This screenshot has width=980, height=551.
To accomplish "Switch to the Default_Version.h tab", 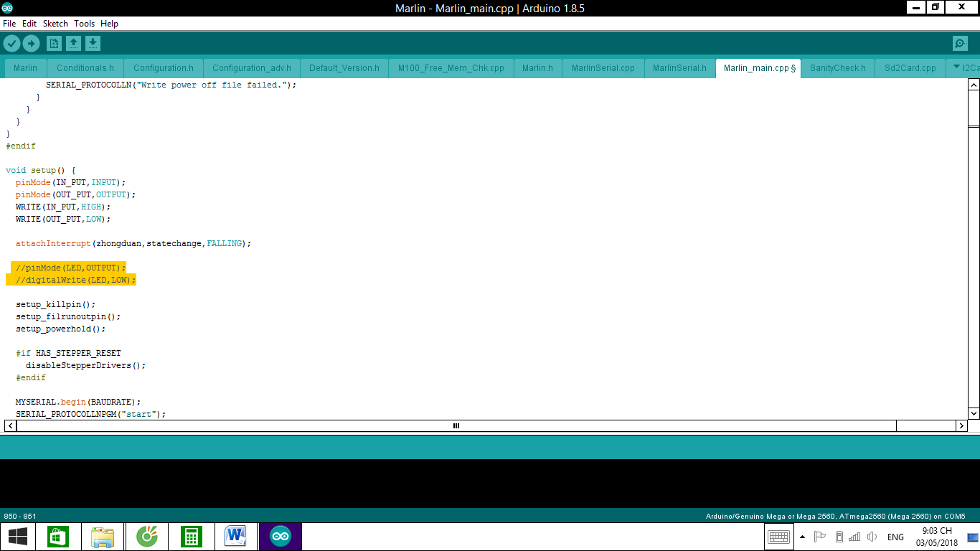I will (344, 68).
